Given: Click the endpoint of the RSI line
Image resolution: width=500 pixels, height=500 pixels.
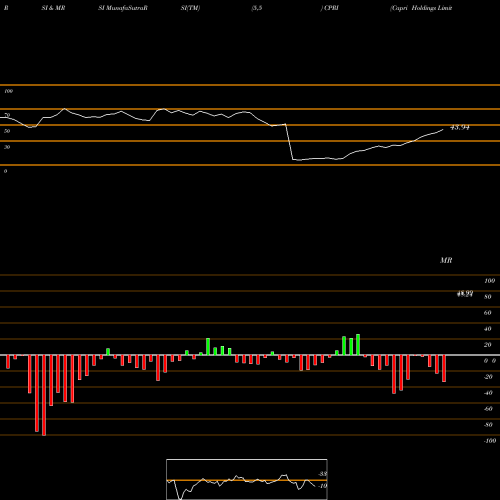Looking at the screenshot, I should [x=443, y=129].
